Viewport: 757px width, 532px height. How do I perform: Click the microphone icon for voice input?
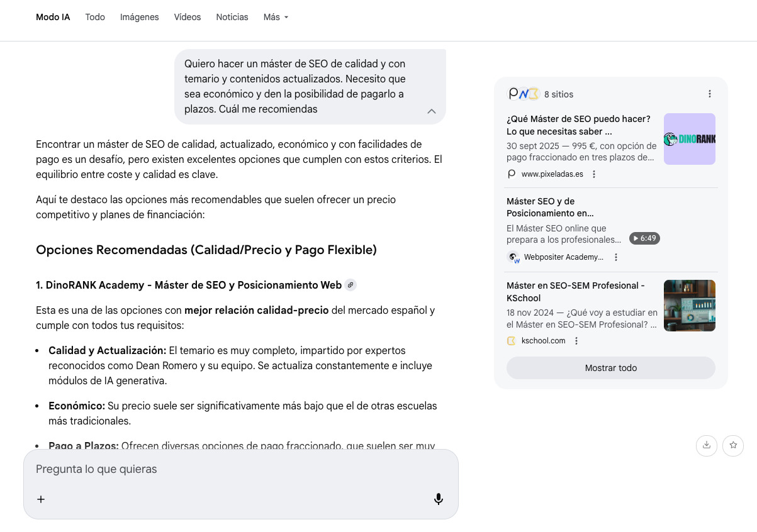(438, 499)
